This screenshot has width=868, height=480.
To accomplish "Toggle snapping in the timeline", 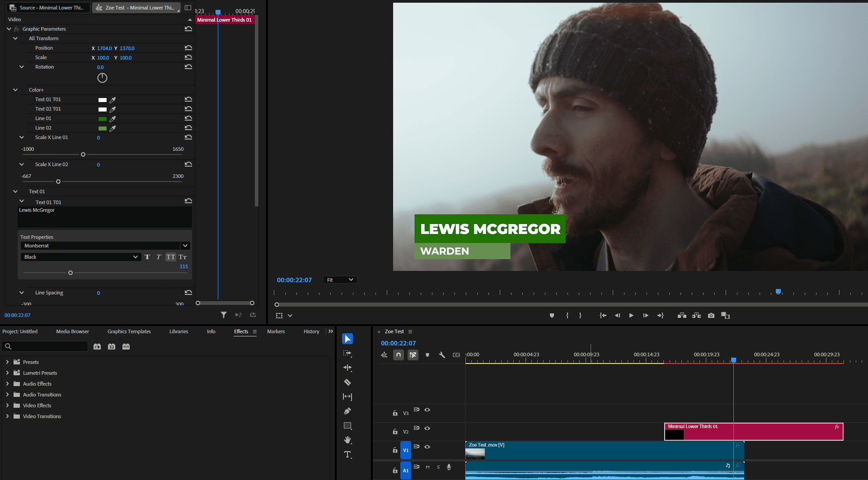I will coord(398,355).
